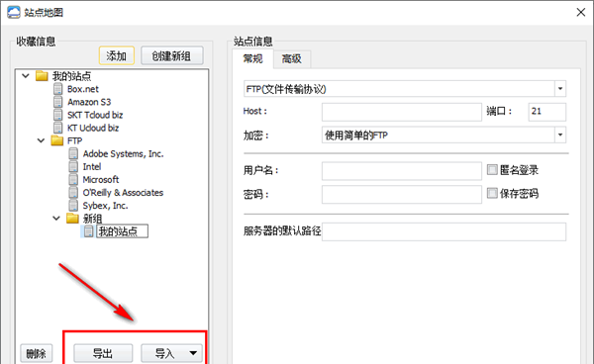
Task: Select the 新组 folder label
Action: (x=92, y=219)
